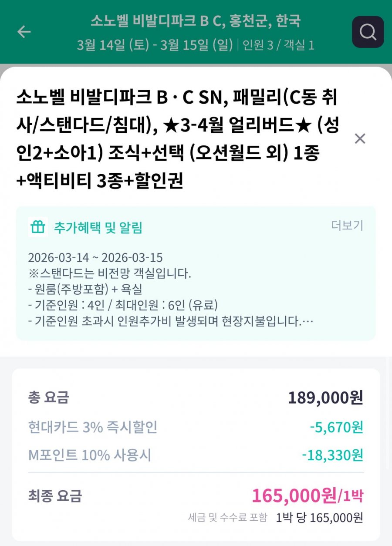
Task: Tap the 2026-03-14 ~ 2026-03-15 date line
Action: click(x=95, y=257)
